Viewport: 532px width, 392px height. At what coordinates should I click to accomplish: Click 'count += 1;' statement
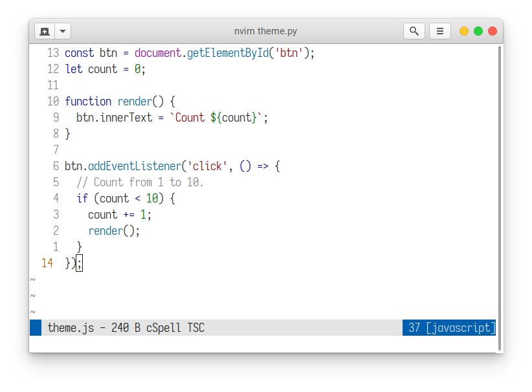tap(120, 215)
